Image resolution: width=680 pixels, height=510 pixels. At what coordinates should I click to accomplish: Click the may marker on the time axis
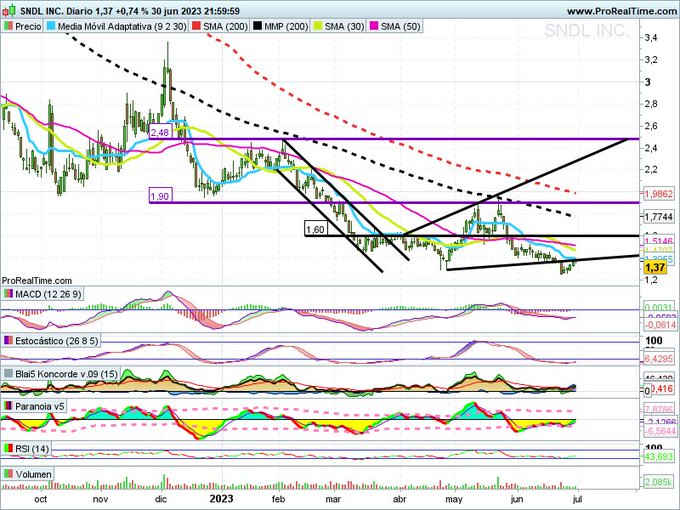[454, 500]
